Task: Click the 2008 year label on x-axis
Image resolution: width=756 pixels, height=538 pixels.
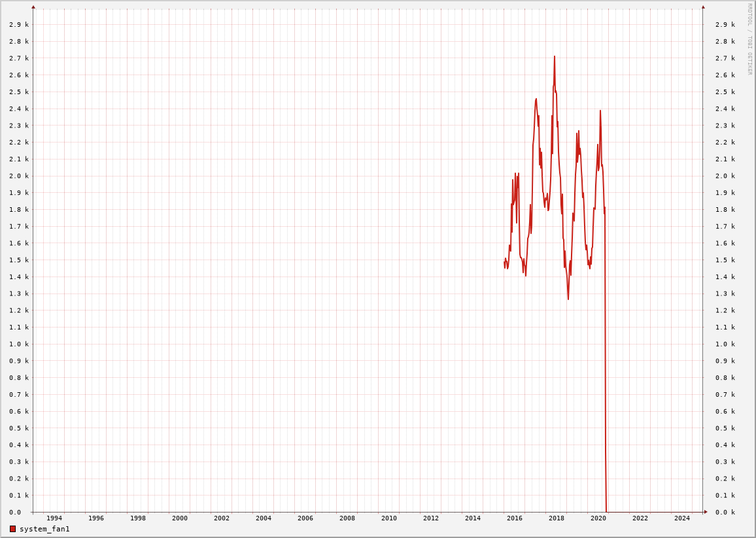Action: [347, 518]
